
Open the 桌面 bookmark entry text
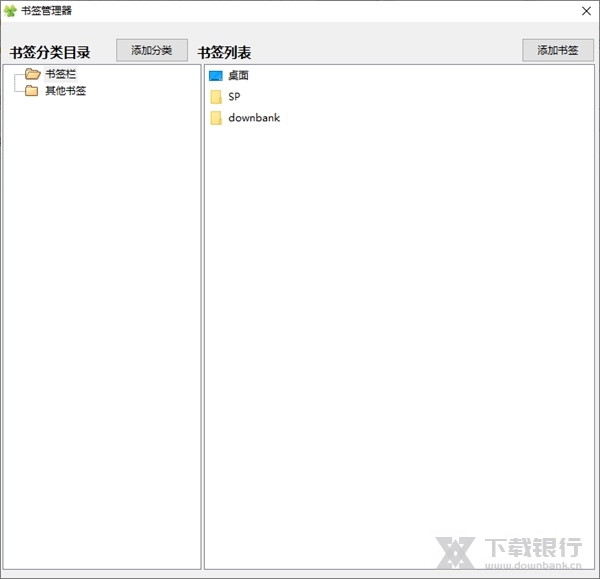[x=238, y=75]
